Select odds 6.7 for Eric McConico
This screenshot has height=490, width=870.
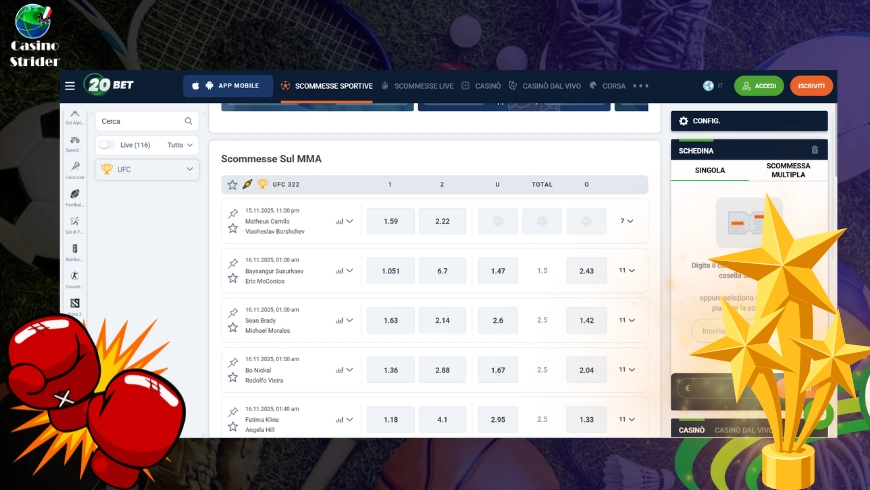(442, 271)
